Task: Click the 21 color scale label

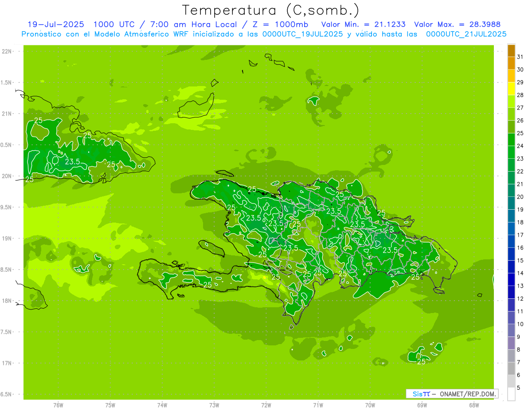Action: 520,184
